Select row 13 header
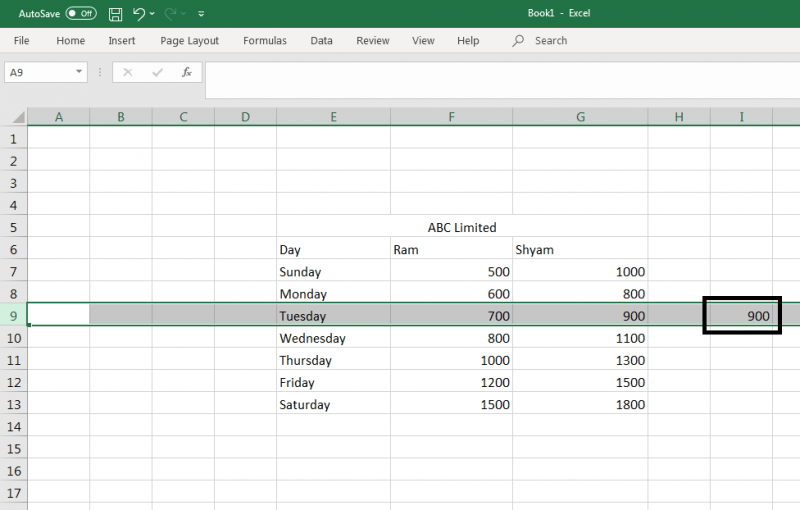This screenshot has width=800, height=510. point(14,404)
